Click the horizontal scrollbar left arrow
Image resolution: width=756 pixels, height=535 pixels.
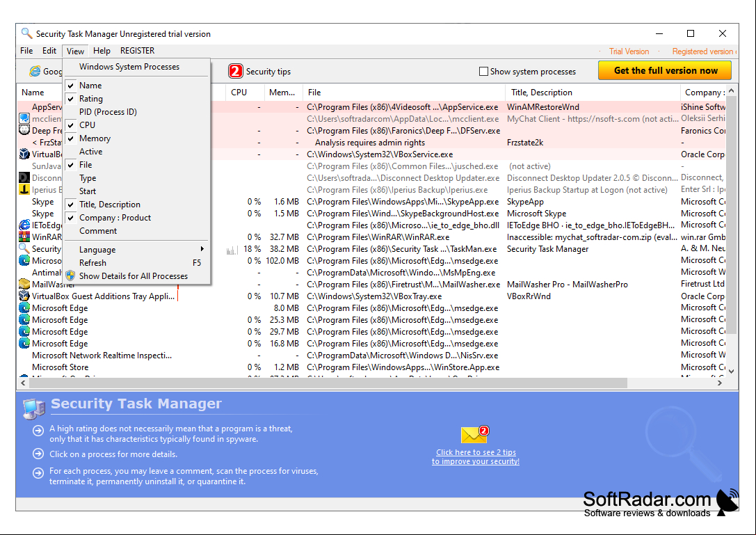(23, 383)
